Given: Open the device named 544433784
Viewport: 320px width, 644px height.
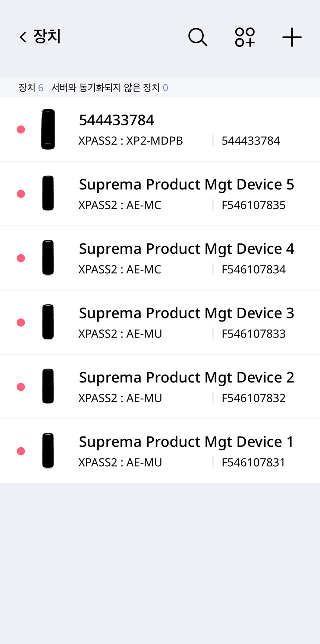Looking at the screenshot, I should (x=116, y=120).
